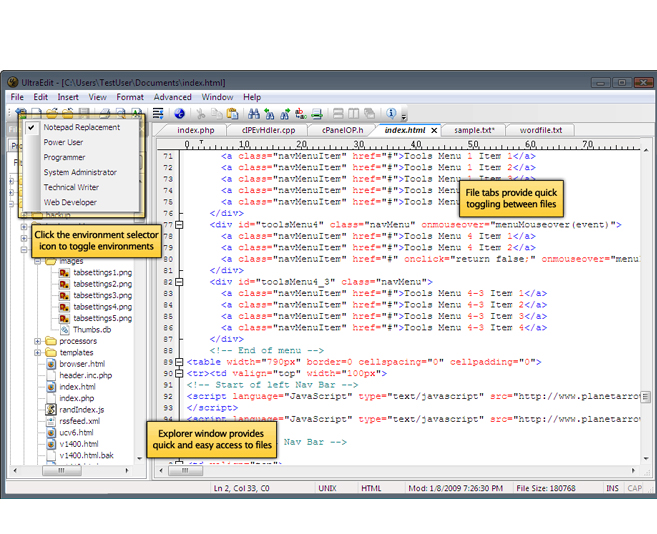Toggle INS insert mode in status bar

coord(612,488)
